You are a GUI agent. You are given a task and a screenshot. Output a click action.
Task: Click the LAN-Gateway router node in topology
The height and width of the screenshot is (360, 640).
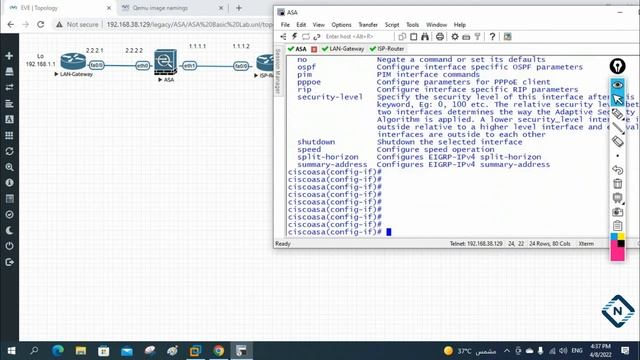pos(73,62)
